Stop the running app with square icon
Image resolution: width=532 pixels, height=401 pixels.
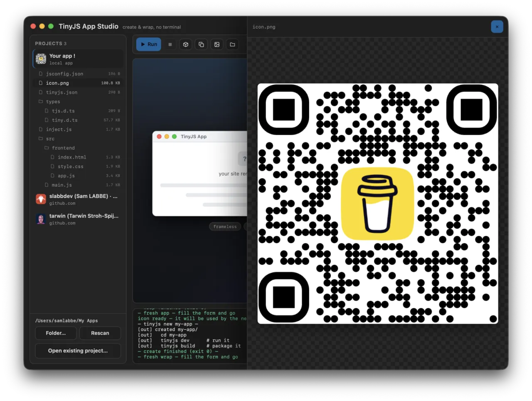(x=170, y=44)
